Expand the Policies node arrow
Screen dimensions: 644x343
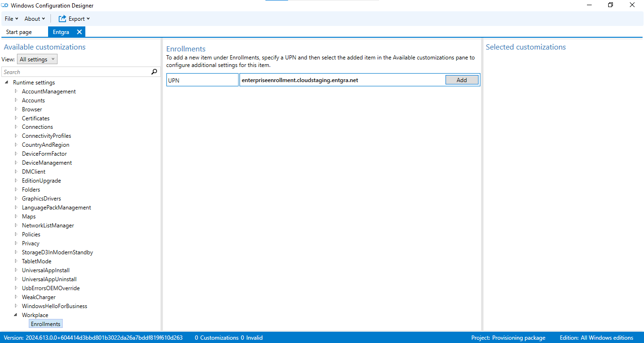pos(16,234)
